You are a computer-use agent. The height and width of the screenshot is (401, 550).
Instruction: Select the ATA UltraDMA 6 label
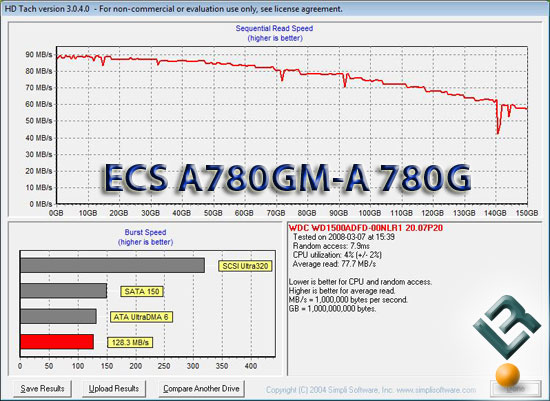point(141,317)
